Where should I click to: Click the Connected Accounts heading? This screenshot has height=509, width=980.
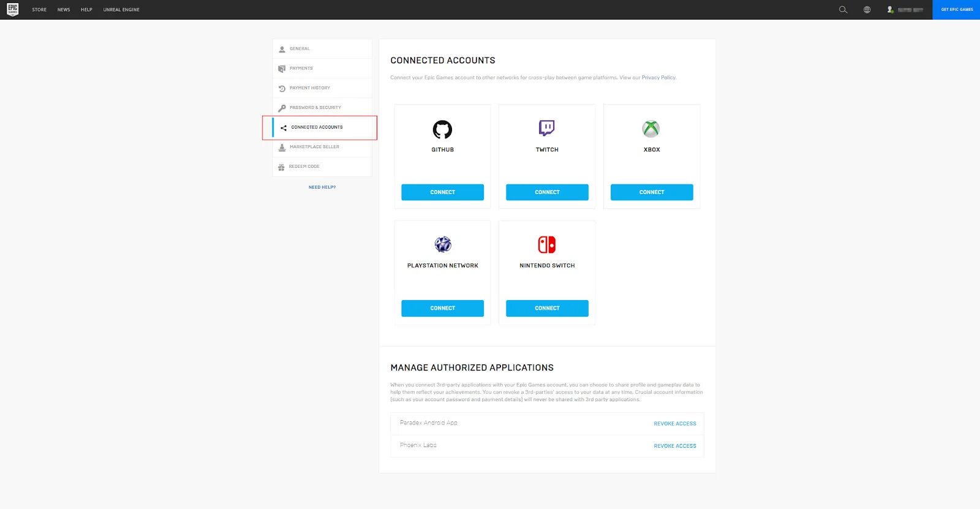point(443,61)
